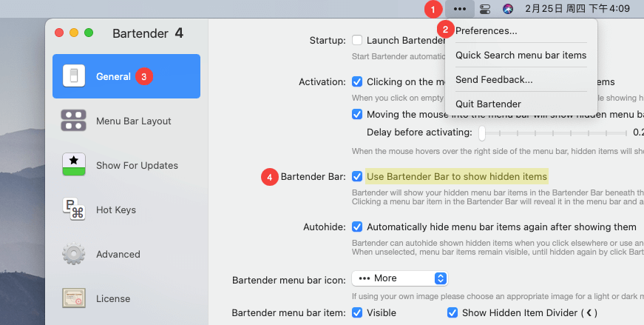Viewport: 644px width, 325px height.
Task: Choose Quit Bartender from the menu
Action: [x=488, y=104]
